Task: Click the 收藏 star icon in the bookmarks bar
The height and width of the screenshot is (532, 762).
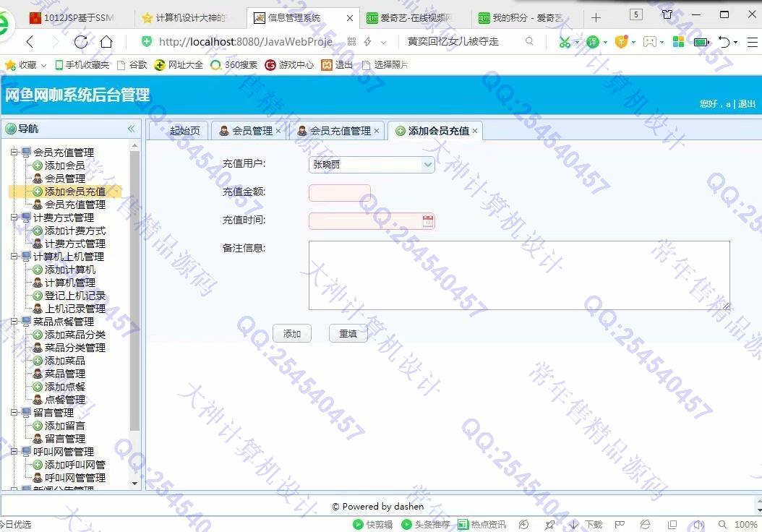Action: click(10, 64)
